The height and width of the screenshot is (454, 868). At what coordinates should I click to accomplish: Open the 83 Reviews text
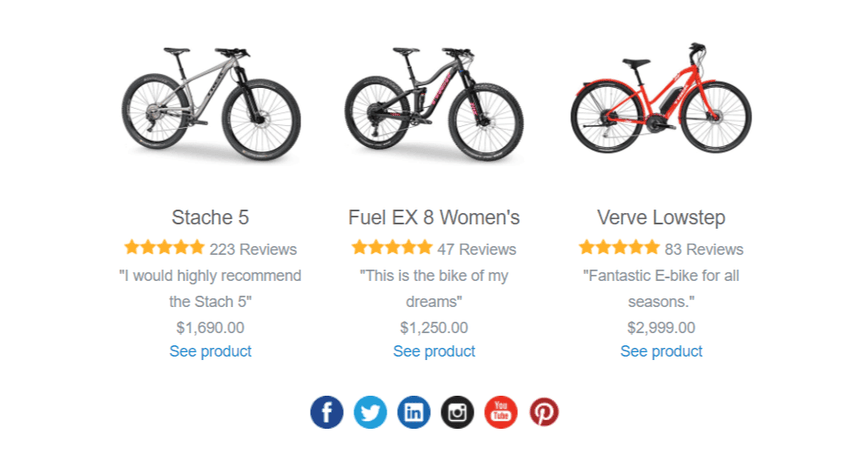point(704,250)
